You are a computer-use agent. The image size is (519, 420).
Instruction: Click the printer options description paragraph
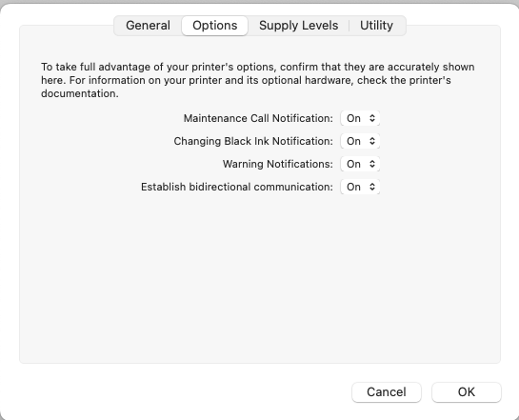258,80
